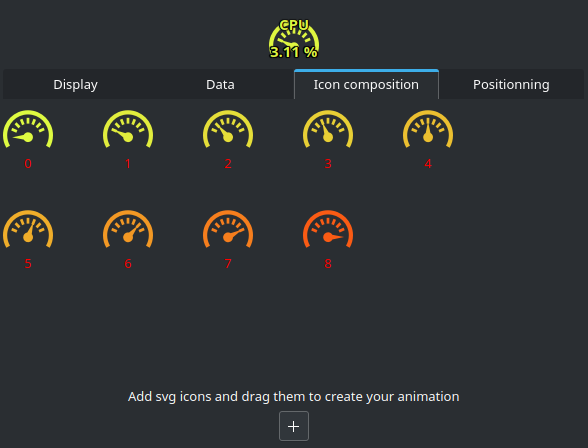Viewport: 588px width, 448px height.
Task: Switch to the Display tab
Action: (x=75, y=84)
